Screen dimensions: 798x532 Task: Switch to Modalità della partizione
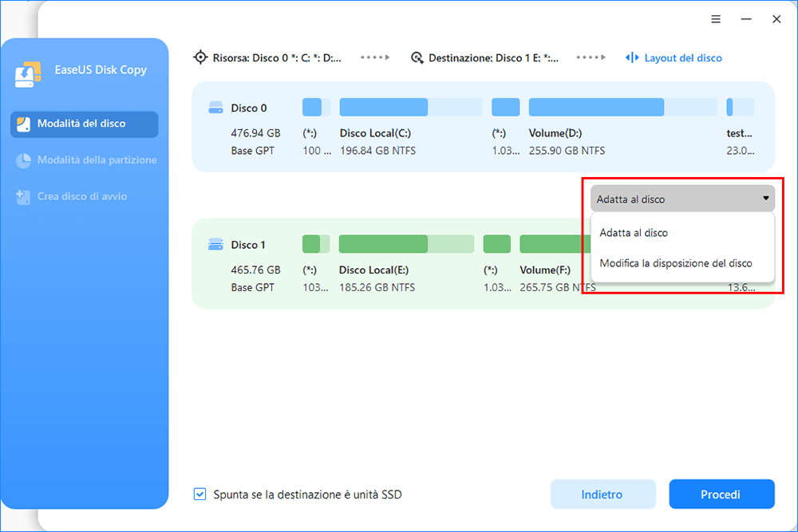click(x=86, y=160)
